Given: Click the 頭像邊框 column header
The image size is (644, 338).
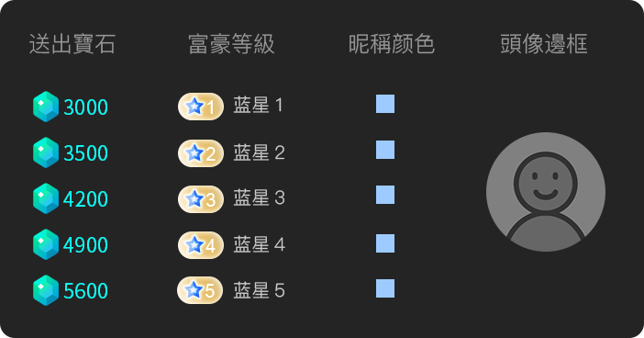Looking at the screenshot, I should (544, 44).
